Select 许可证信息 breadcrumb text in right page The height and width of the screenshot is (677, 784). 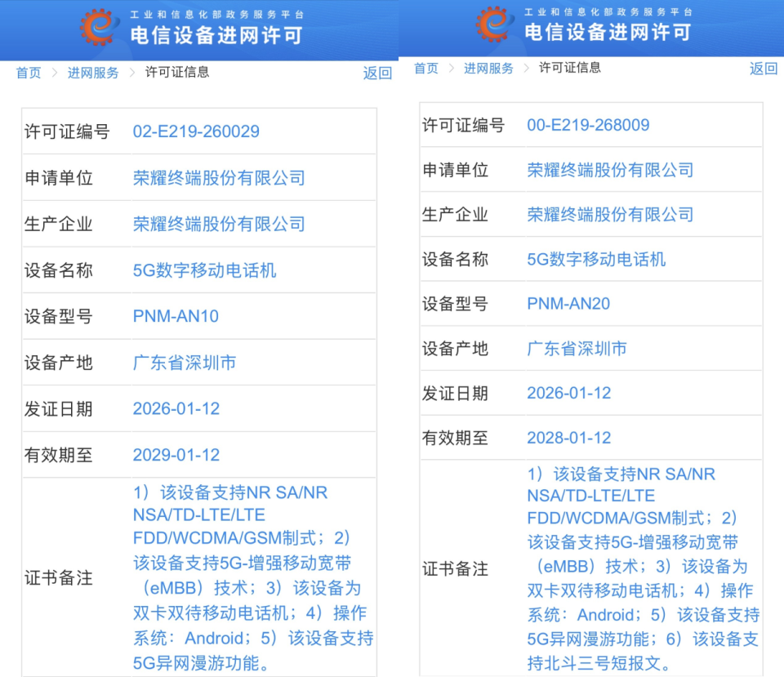(569, 68)
